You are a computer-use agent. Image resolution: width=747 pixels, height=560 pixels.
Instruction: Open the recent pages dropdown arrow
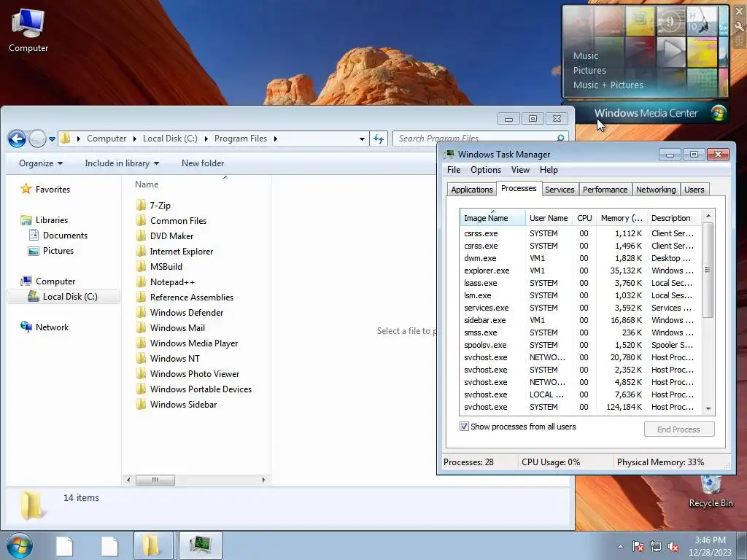pyautogui.click(x=52, y=139)
